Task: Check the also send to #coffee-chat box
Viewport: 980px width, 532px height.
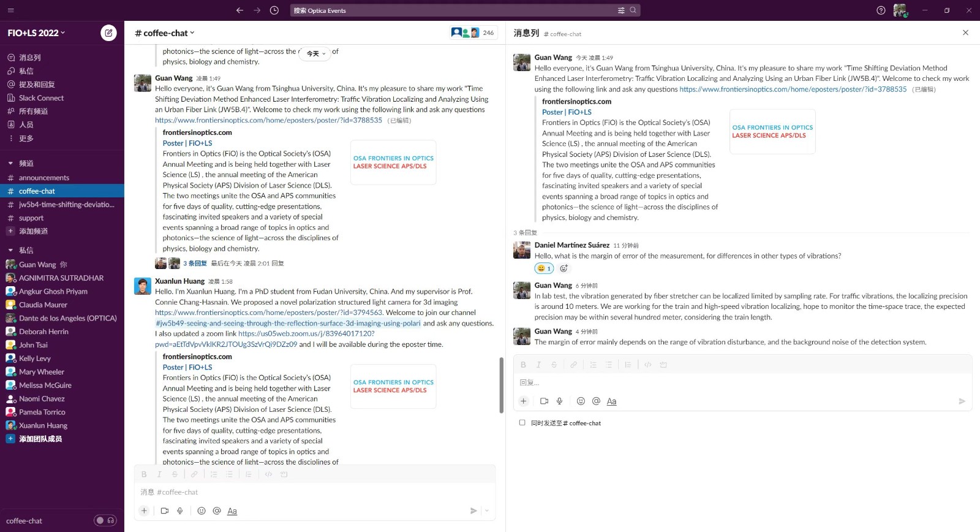Action: (522, 423)
